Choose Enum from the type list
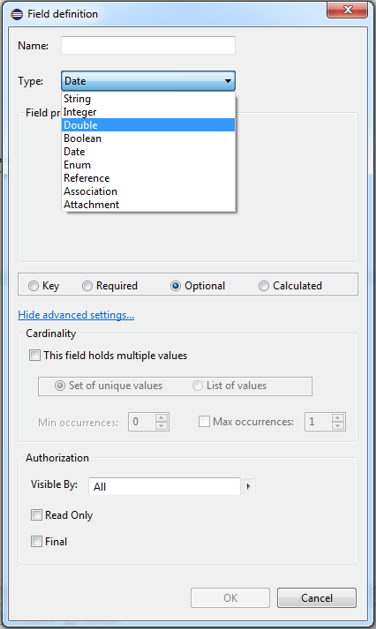This screenshot has width=376, height=629. click(x=148, y=165)
